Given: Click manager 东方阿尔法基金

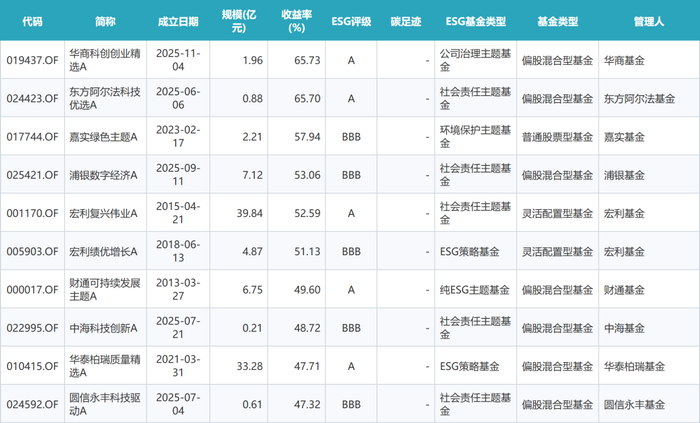Looking at the screenshot, I should [639, 99].
